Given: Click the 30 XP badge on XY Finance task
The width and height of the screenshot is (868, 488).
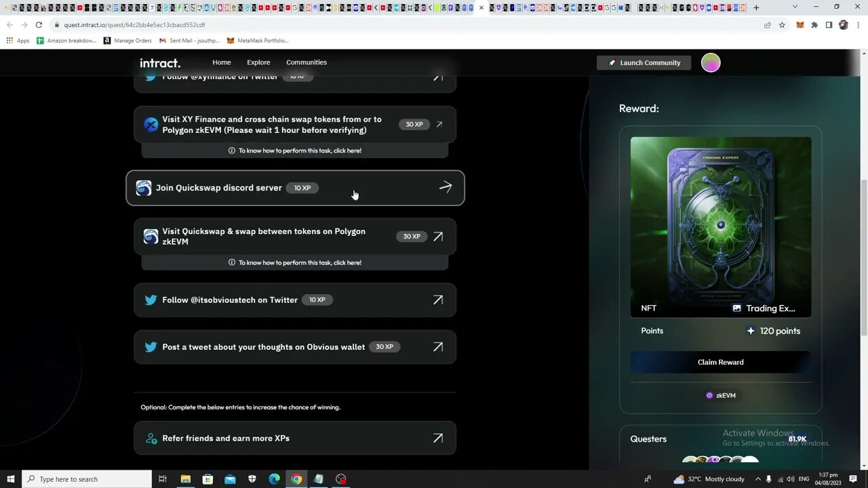Looking at the screenshot, I should pyautogui.click(x=414, y=125).
